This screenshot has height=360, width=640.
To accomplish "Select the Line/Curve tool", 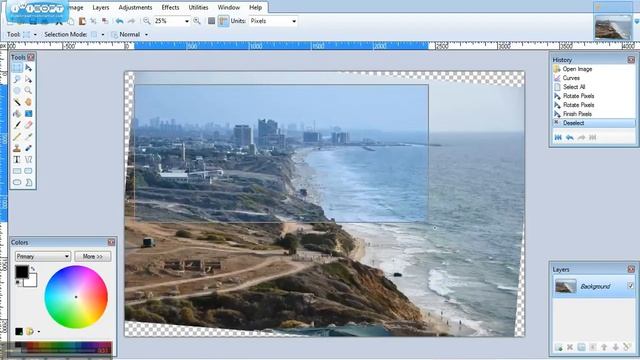I will pos(29,160).
